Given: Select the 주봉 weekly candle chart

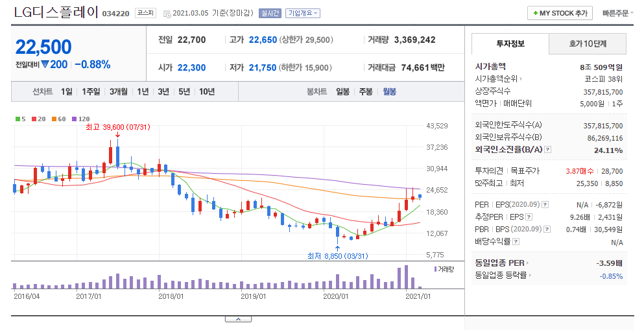Looking at the screenshot, I should coord(366,91).
